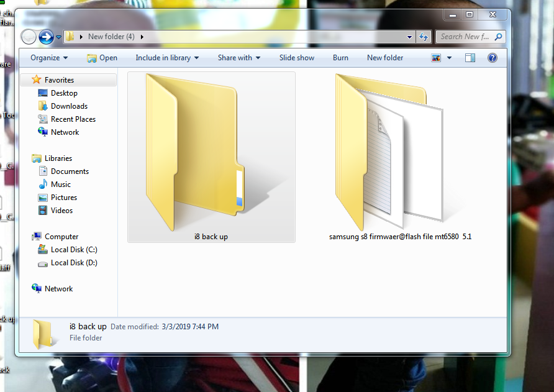Open the Pictures library
Screen dimensions: 554x392
pyautogui.click(x=64, y=198)
